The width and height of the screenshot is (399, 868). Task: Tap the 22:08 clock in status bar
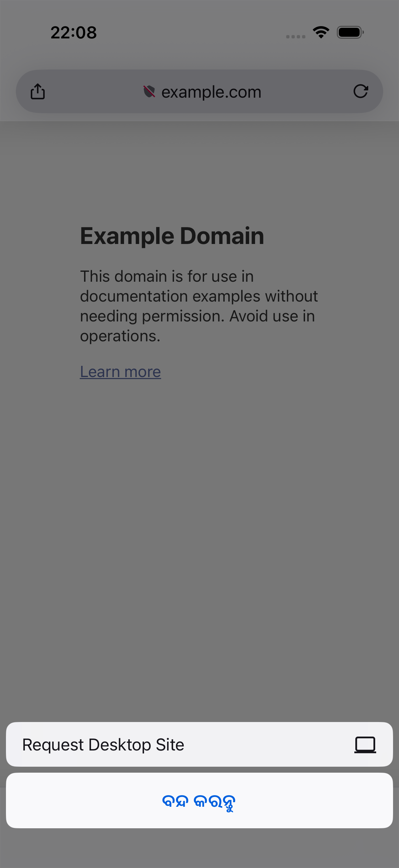pos(74,32)
